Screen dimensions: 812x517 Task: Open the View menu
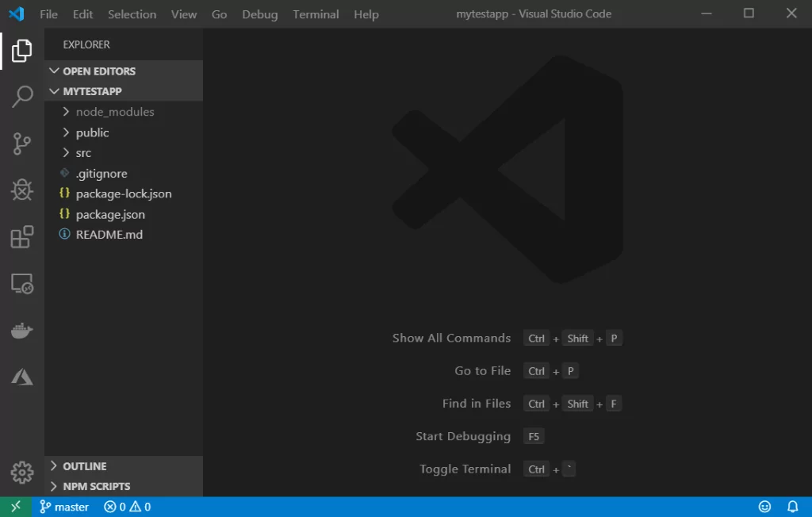point(184,14)
